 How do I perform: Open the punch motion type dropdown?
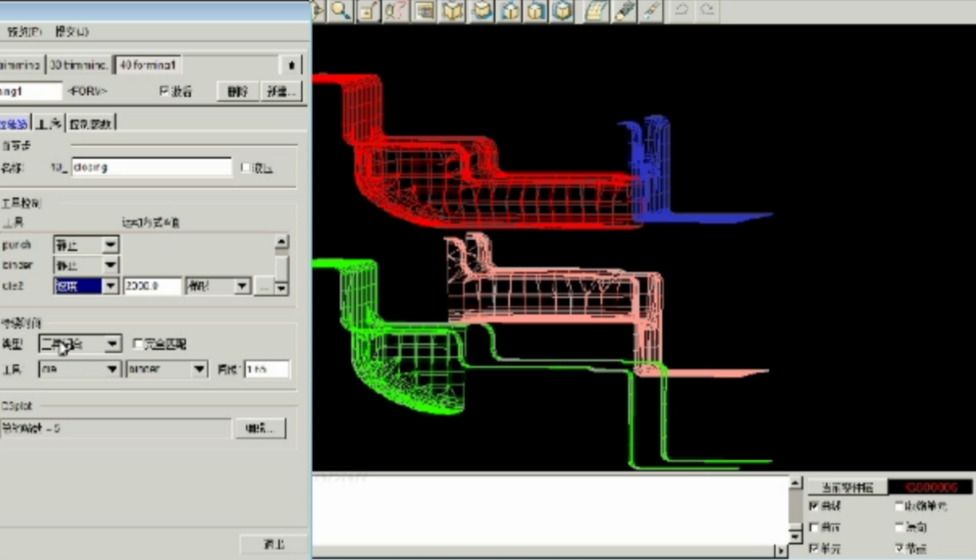click(x=110, y=245)
